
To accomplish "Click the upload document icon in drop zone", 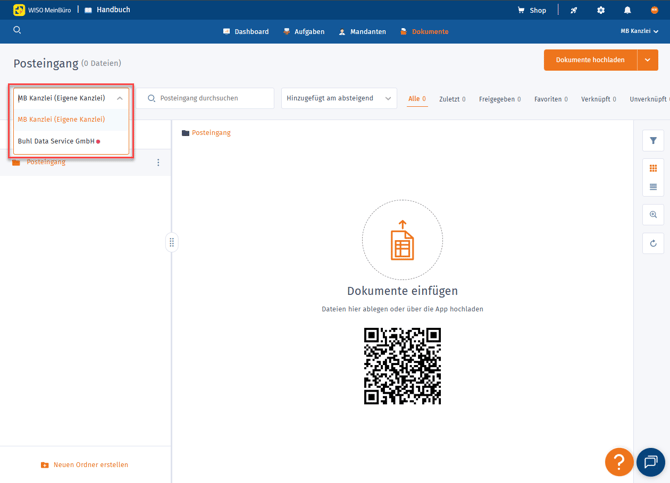I will pyautogui.click(x=403, y=240).
